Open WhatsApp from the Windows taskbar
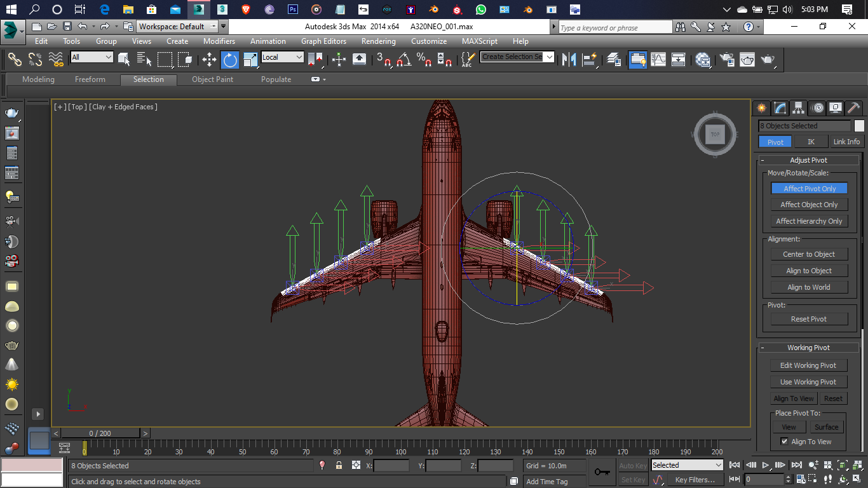 tap(481, 10)
